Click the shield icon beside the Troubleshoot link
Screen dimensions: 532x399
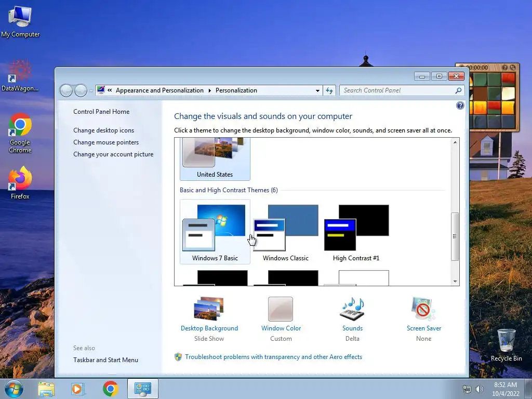pos(178,357)
